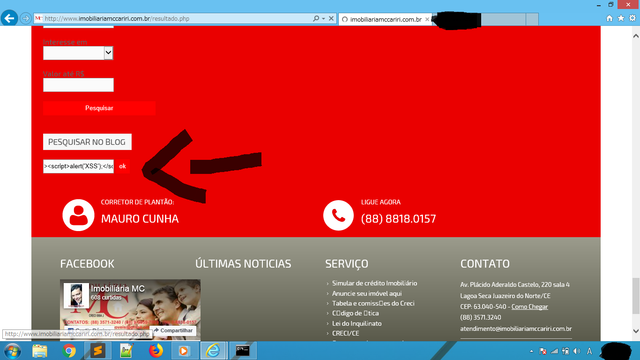Screen dimensions: 640x360
Task: Open Anuncie seu imóvel aqui link
Action: (367, 293)
